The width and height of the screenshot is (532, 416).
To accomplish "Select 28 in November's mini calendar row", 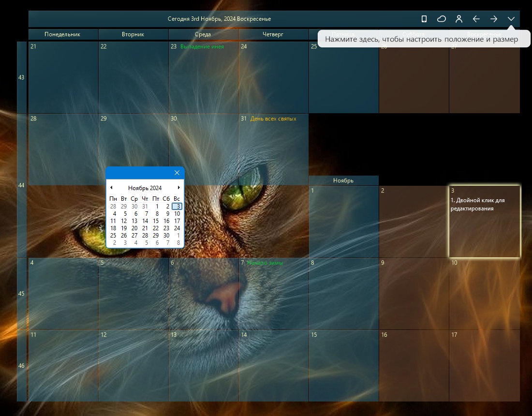I will (145, 235).
